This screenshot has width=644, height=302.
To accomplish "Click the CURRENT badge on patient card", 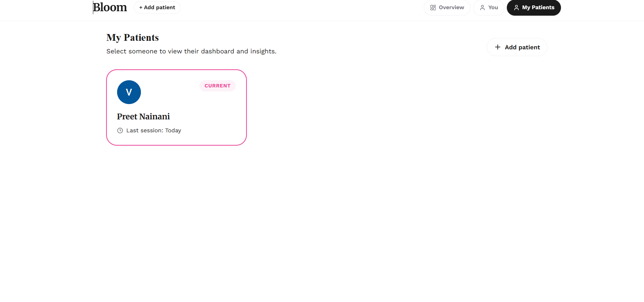I will [x=218, y=86].
